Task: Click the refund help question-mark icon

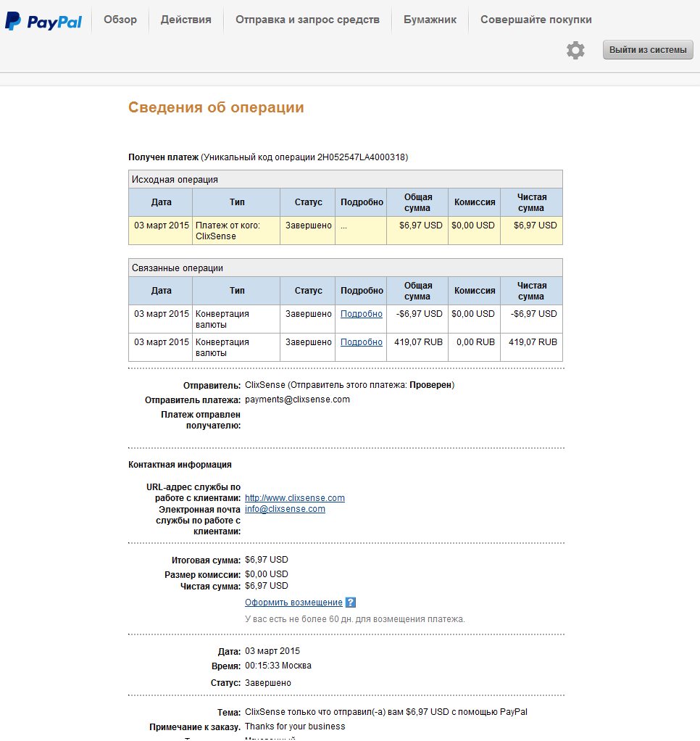Action: [351, 603]
